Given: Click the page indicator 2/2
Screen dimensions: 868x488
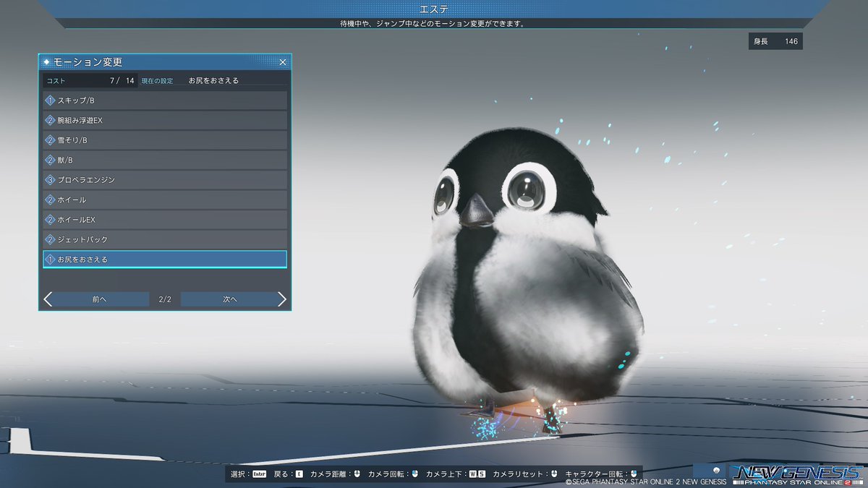Looking at the screenshot, I should click(x=165, y=299).
